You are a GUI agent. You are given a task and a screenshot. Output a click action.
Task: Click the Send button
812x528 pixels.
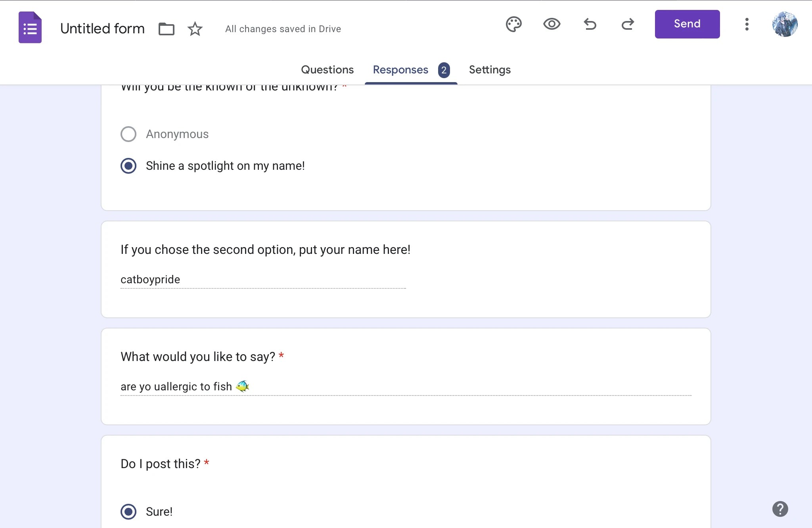[687, 24]
